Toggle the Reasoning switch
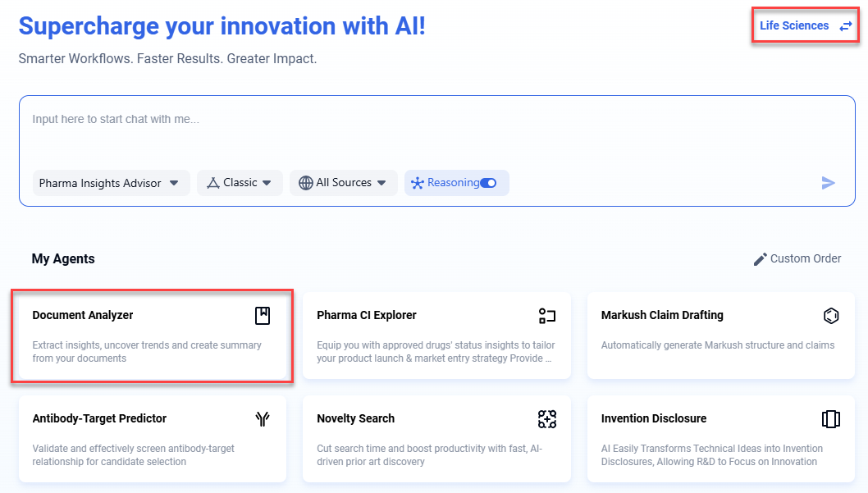Viewport: 868px width, 493px height. coord(488,183)
